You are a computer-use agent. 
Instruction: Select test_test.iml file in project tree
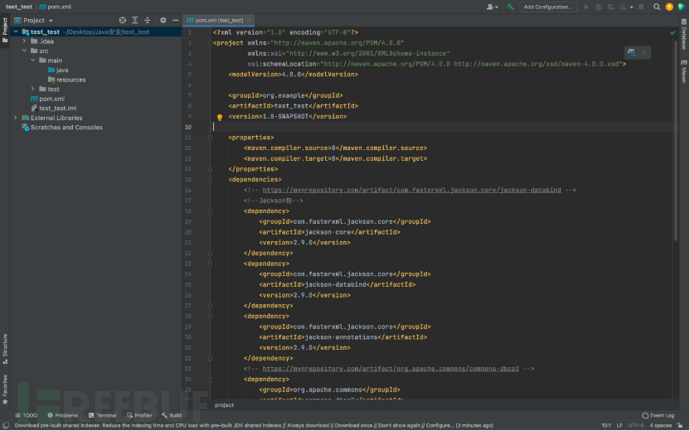(x=58, y=108)
